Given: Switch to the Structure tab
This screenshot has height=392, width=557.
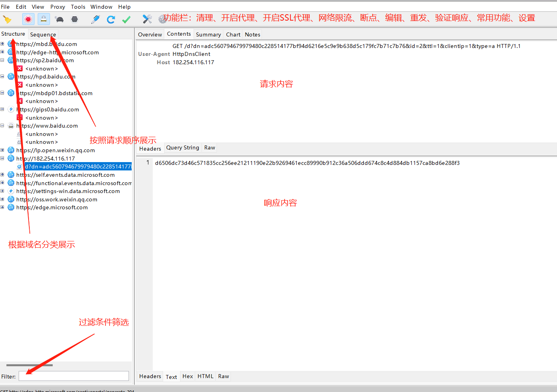Looking at the screenshot, I should point(13,34).
